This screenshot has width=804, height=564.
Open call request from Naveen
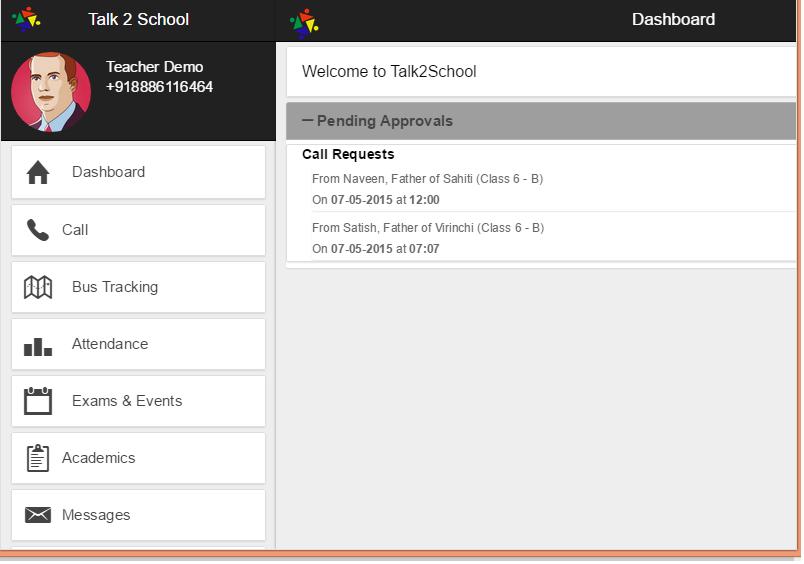[x=427, y=189]
